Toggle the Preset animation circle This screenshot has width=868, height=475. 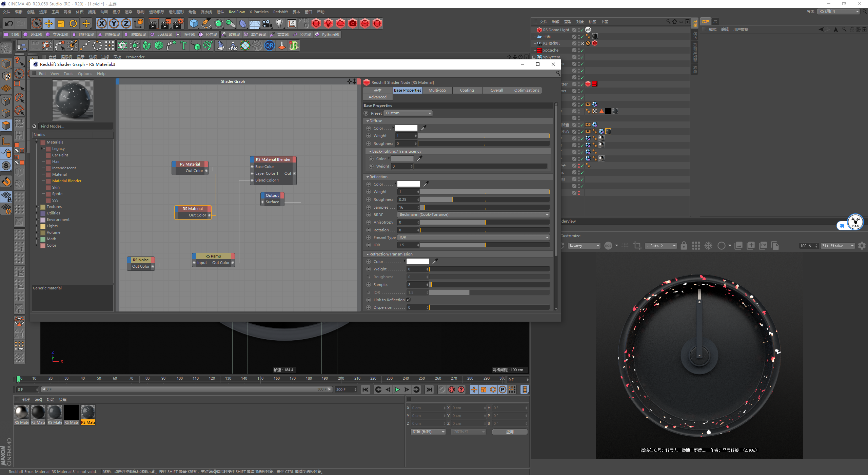click(x=366, y=113)
